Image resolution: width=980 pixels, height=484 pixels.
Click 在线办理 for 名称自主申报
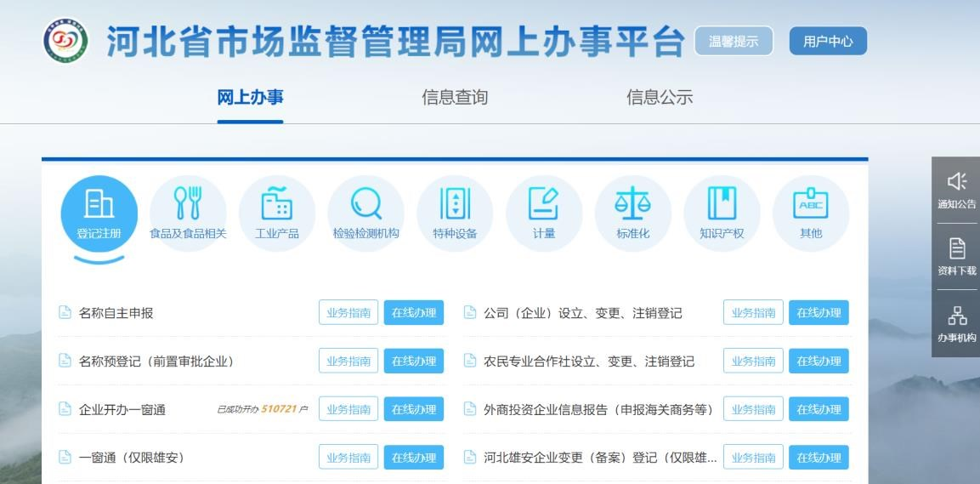pyautogui.click(x=413, y=313)
